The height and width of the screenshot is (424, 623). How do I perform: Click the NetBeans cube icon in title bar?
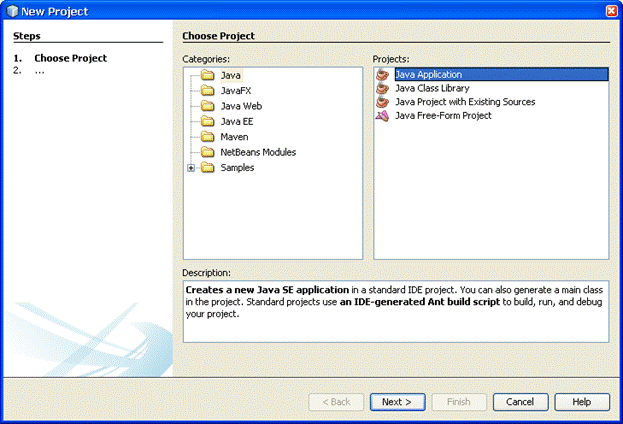pos(12,11)
